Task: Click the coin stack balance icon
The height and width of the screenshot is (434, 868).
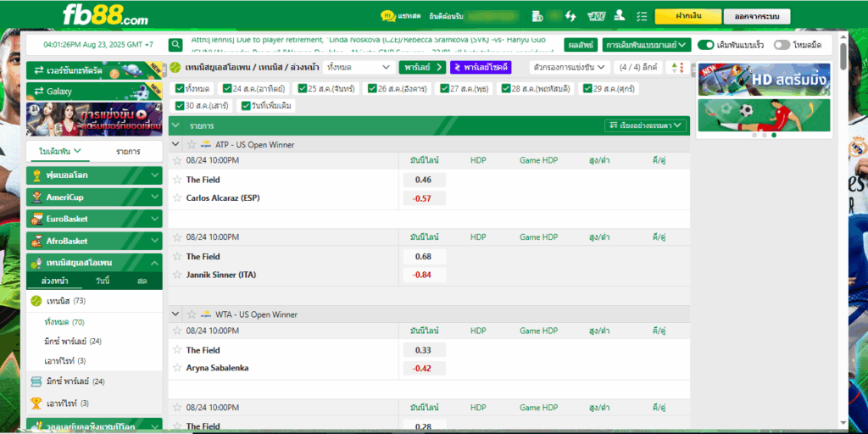Action: [537, 16]
